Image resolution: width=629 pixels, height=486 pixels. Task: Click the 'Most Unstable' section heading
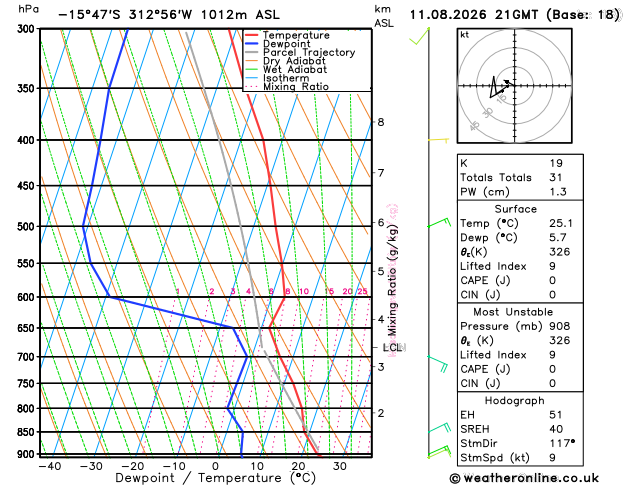click(513, 312)
